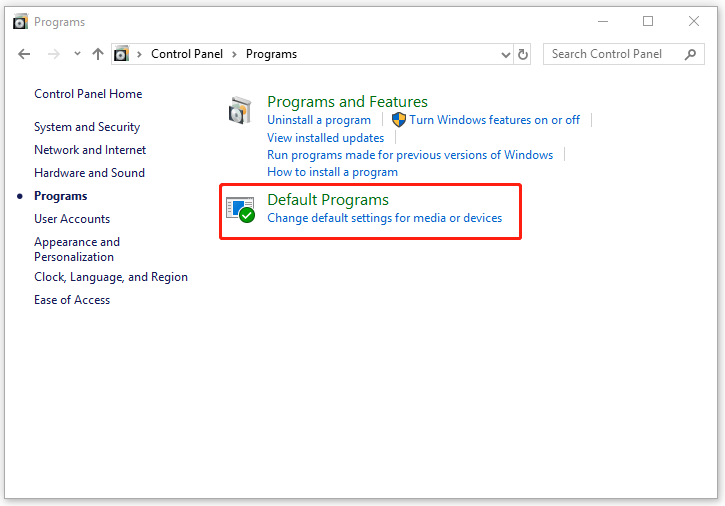Open Ease of Access category
The image size is (725, 506).
coord(72,300)
